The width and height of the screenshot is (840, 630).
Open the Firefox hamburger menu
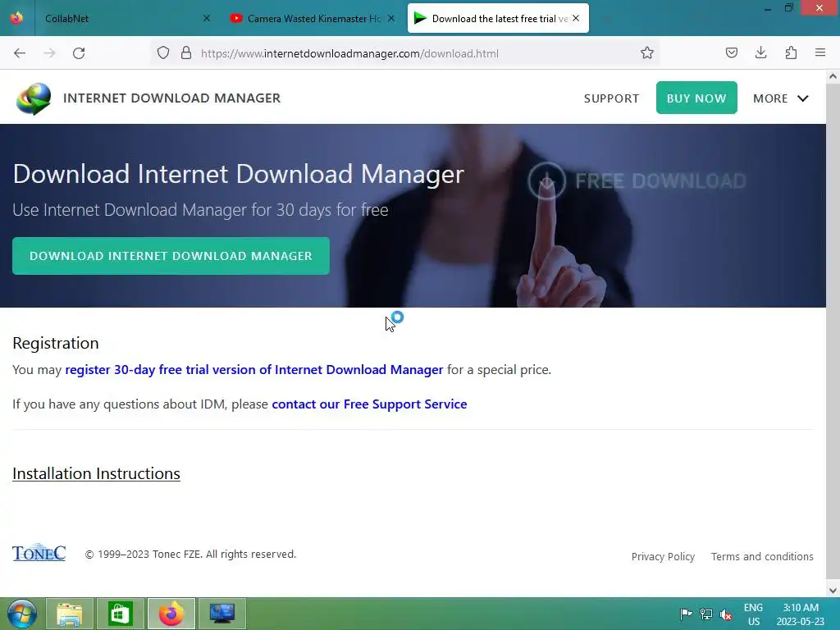820,52
